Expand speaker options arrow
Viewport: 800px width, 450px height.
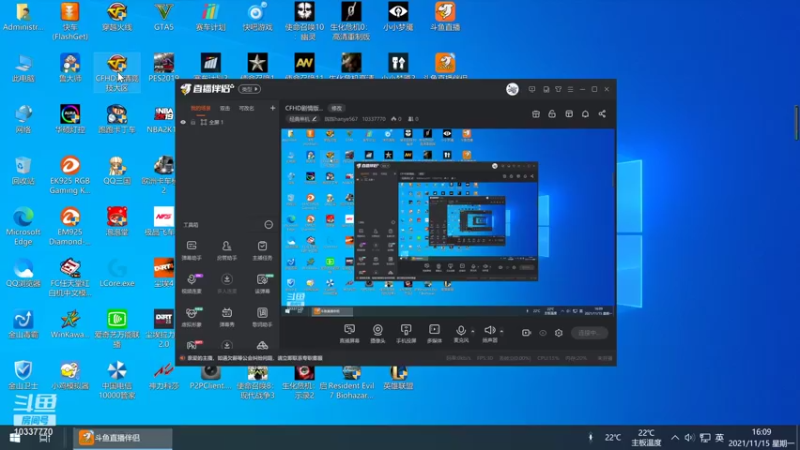coord(502,331)
